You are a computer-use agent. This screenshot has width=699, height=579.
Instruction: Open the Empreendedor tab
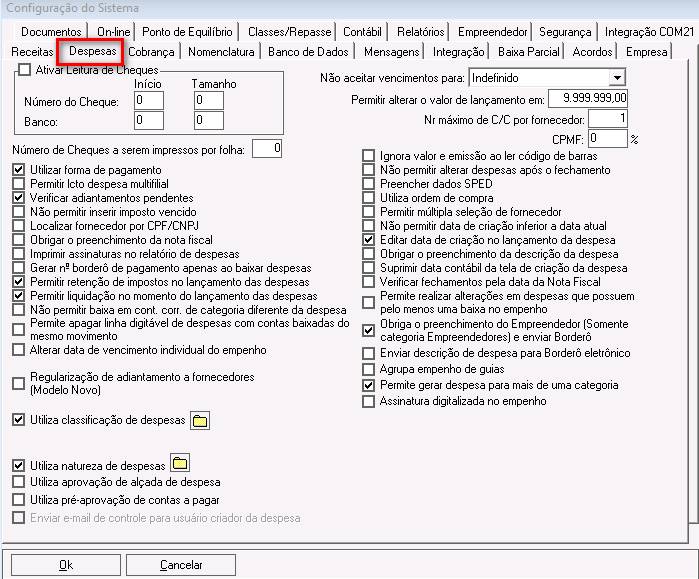(x=493, y=32)
